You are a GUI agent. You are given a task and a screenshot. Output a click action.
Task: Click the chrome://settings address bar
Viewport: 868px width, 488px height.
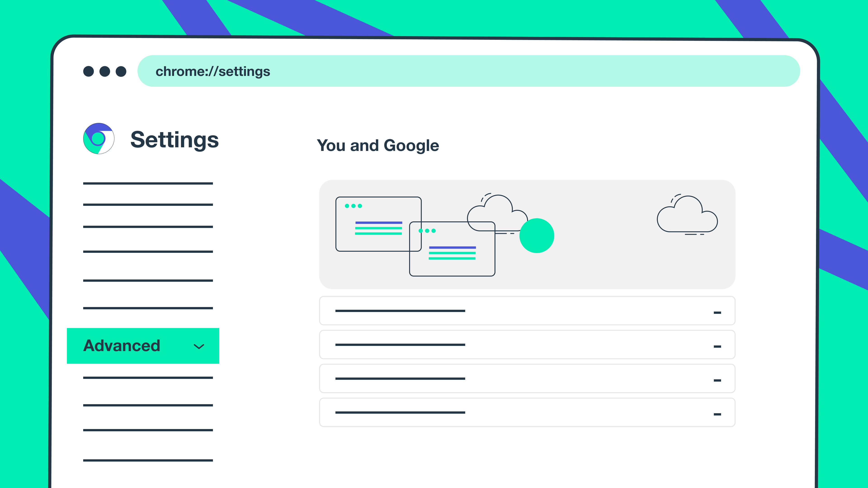213,71
